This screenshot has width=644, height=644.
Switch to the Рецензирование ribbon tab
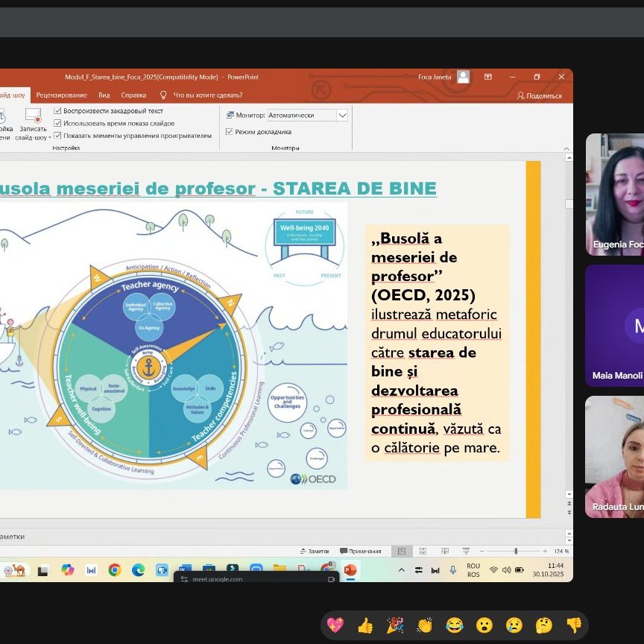click(61, 95)
